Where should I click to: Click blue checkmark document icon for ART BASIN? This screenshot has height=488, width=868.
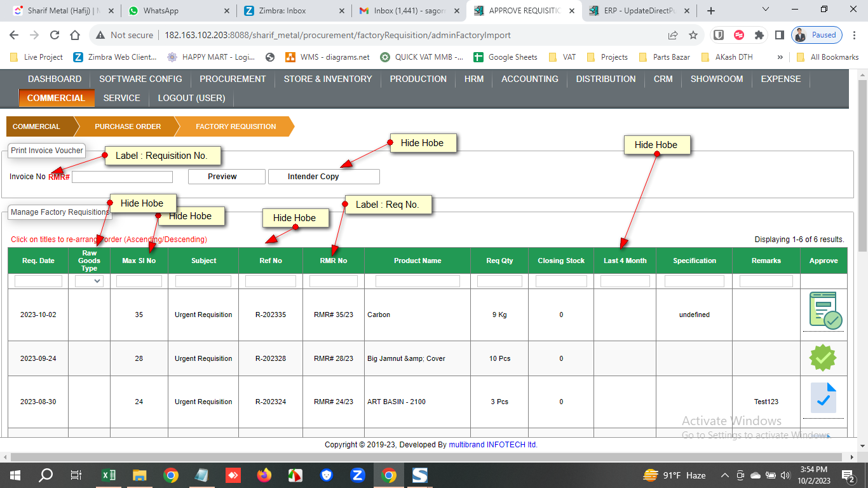[823, 399]
